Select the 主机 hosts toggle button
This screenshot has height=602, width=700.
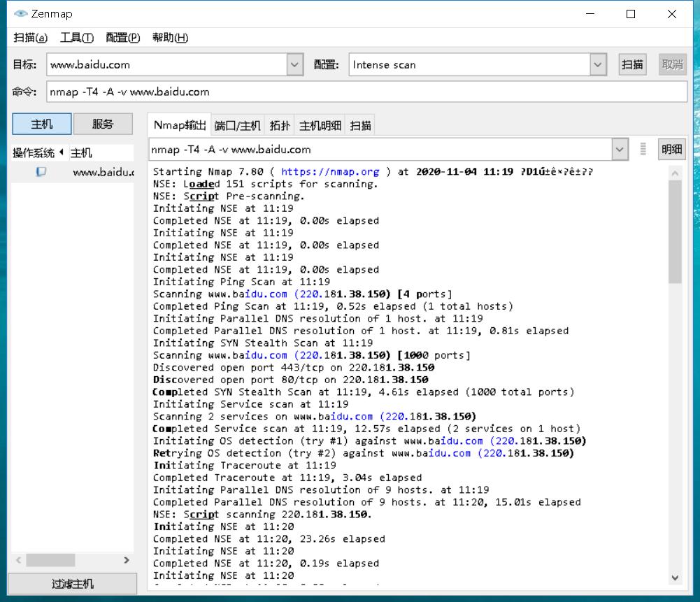pyautogui.click(x=42, y=124)
